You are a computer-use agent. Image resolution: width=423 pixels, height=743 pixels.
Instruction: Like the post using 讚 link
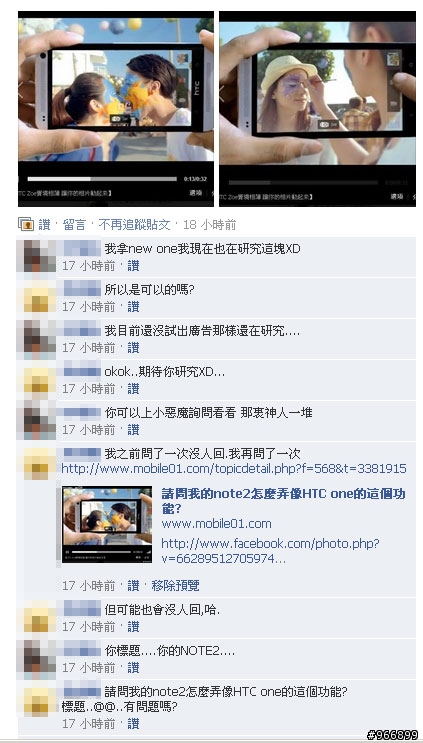point(44,225)
